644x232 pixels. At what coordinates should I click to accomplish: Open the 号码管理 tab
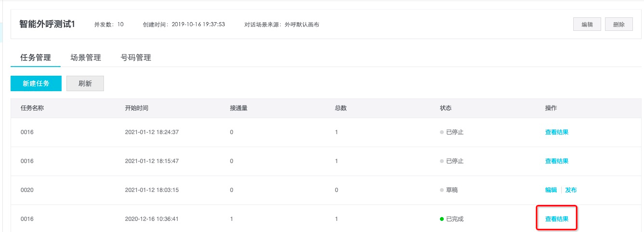[x=136, y=57]
